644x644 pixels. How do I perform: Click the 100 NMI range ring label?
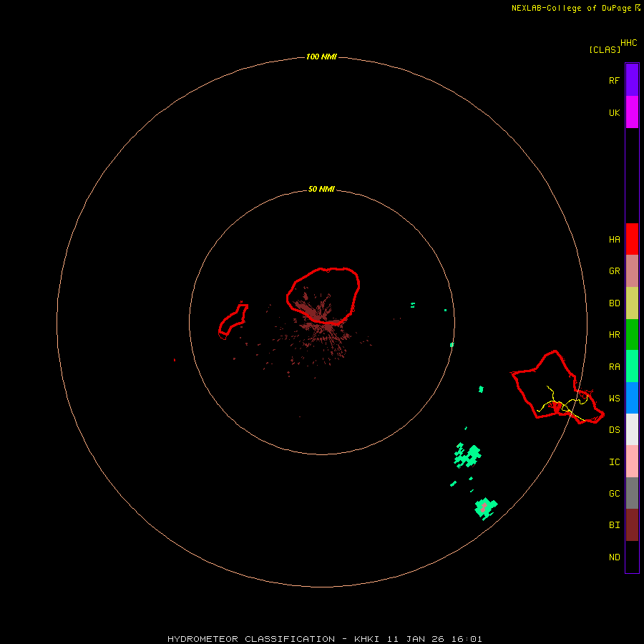[321, 57]
